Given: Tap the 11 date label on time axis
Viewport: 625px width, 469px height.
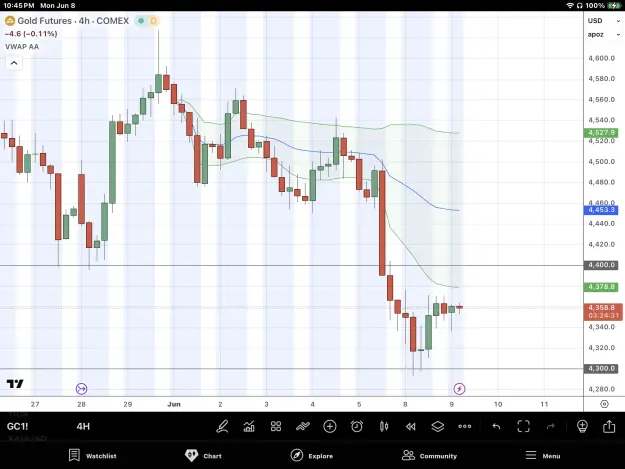Looking at the screenshot, I should pos(544,404).
